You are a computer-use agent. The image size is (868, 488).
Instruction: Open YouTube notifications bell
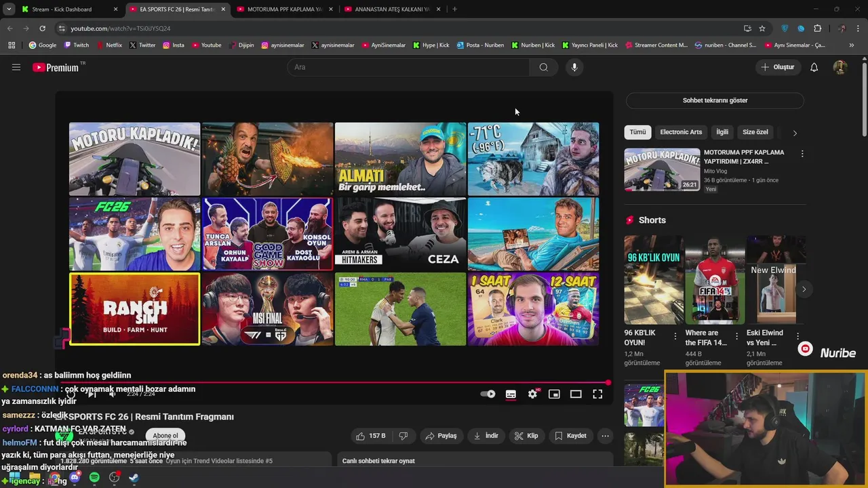[814, 67]
